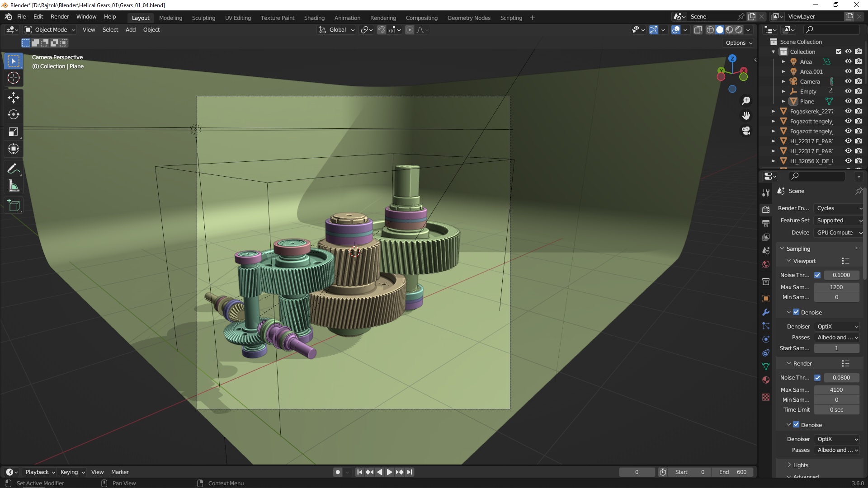
Task: Switch to rendered viewport shading
Action: coord(739,30)
